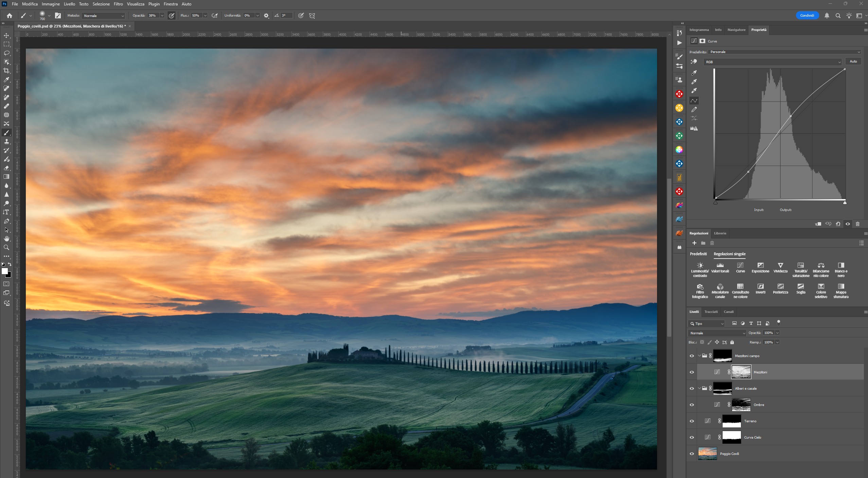Open Predefinito Personale preset dropdown
The height and width of the screenshot is (478, 868).
[785, 52]
